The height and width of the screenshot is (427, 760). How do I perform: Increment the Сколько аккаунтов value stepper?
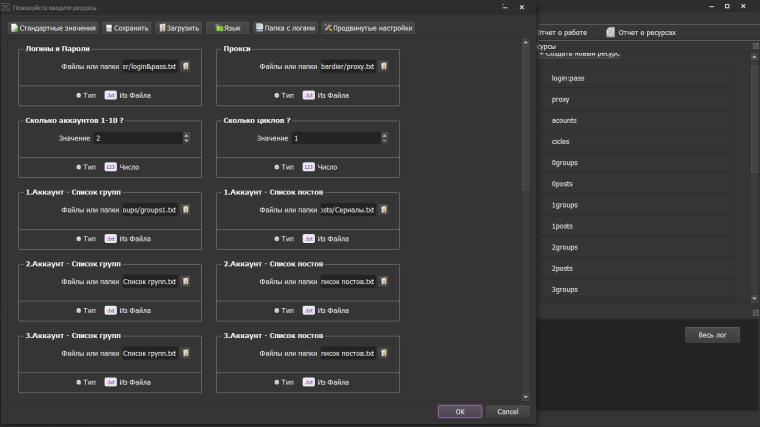(x=186, y=135)
